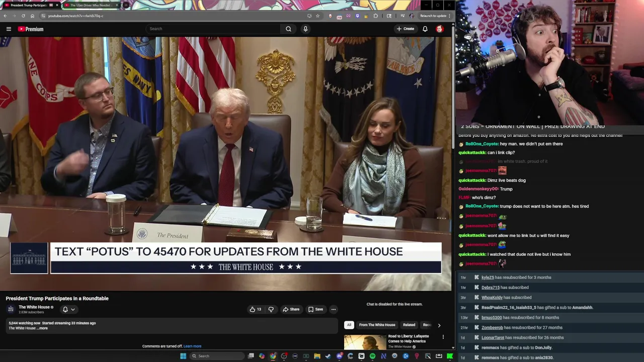The height and width of the screenshot is (362, 644).
Task: Open the YouTube account avatar menu
Action: click(x=440, y=29)
